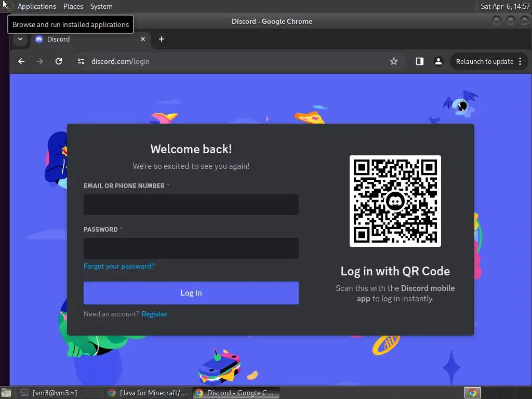Open the Places menu
The width and height of the screenshot is (532, 399).
click(73, 6)
